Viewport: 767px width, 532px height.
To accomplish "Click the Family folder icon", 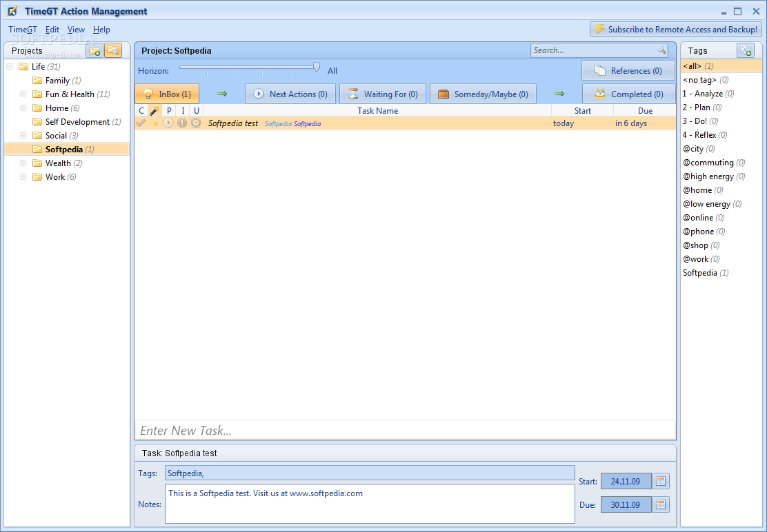I will (x=37, y=80).
